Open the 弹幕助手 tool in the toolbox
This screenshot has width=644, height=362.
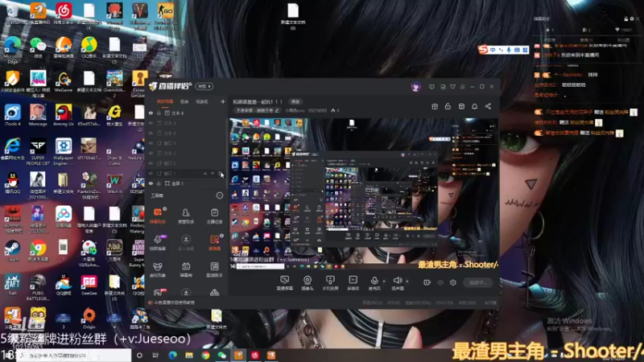(158, 216)
